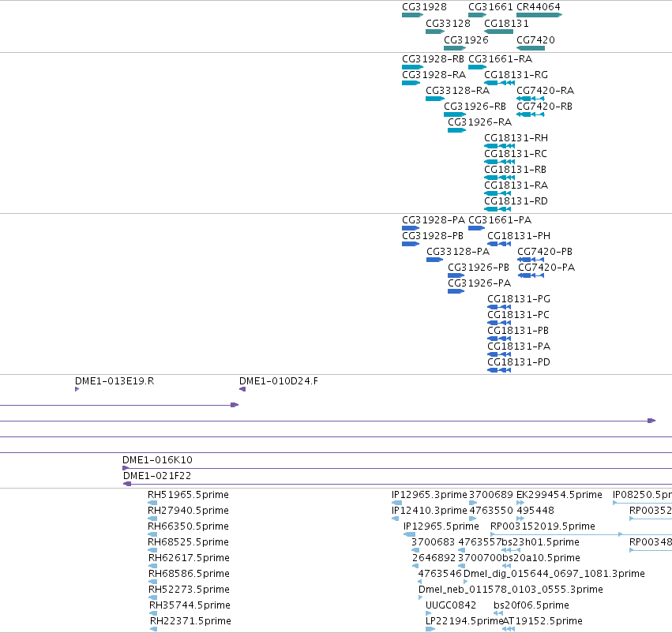Click protein CG18131-PA
The height and width of the screenshot is (633, 672).
click(x=499, y=354)
